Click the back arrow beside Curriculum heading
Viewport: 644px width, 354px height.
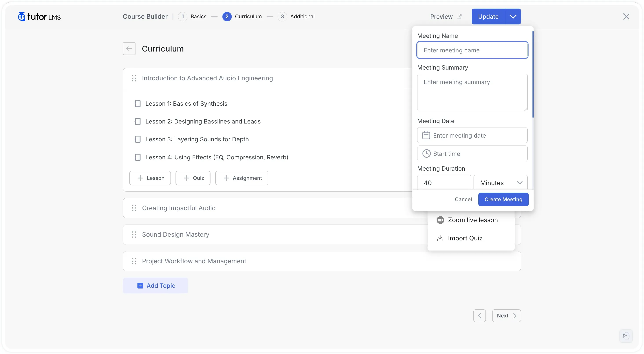[x=129, y=48]
